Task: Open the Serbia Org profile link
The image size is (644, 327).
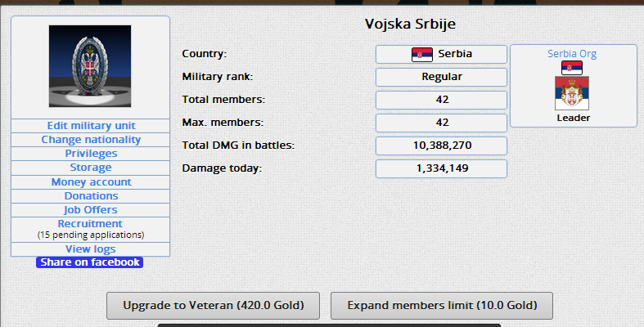Action: click(572, 54)
